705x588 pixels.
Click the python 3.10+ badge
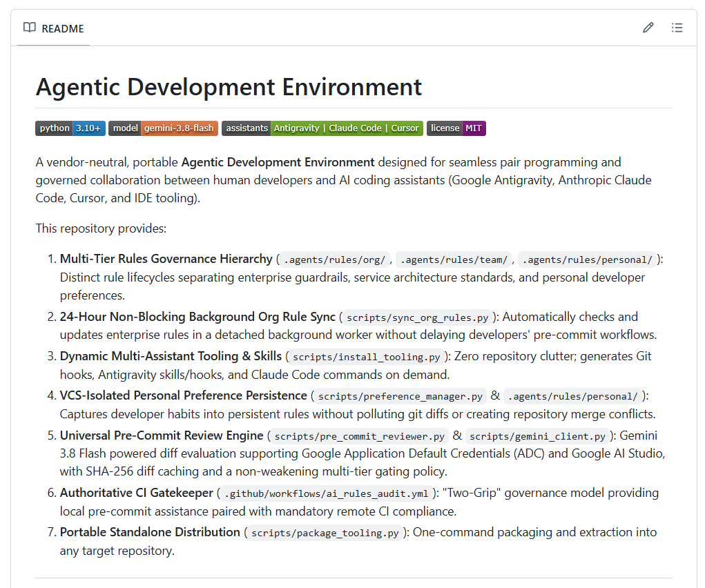pyautogui.click(x=70, y=128)
